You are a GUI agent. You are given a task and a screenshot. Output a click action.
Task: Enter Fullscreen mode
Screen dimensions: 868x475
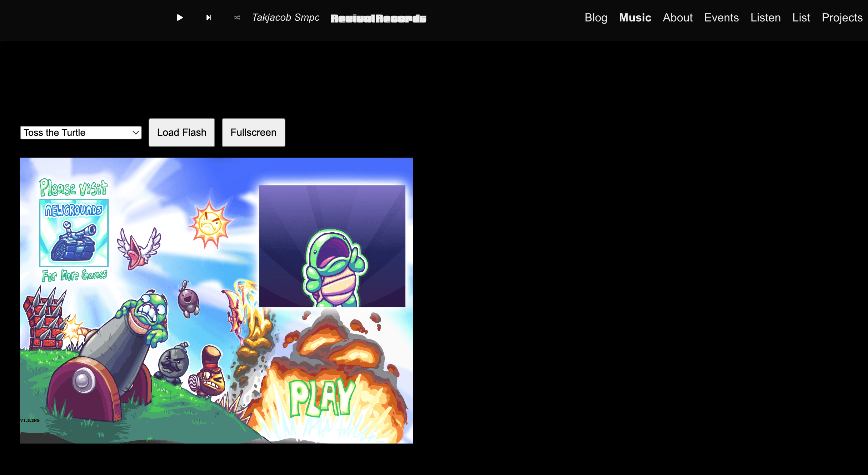(x=253, y=133)
